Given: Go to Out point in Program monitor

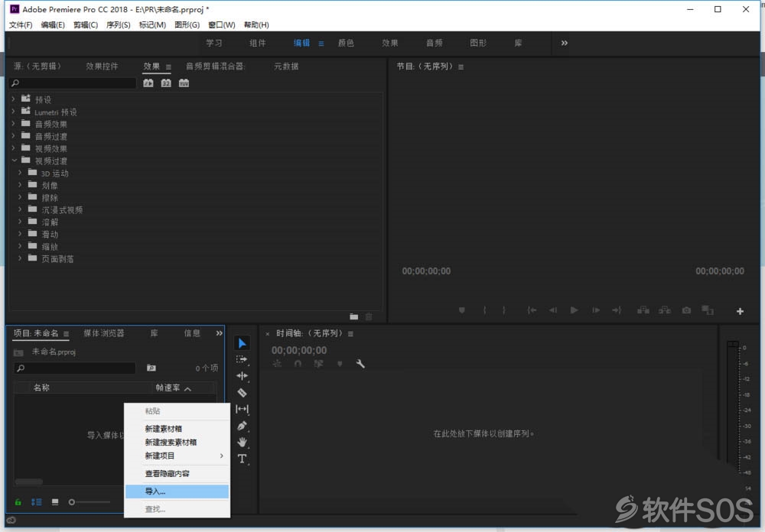Looking at the screenshot, I should click(x=617, y=310).
